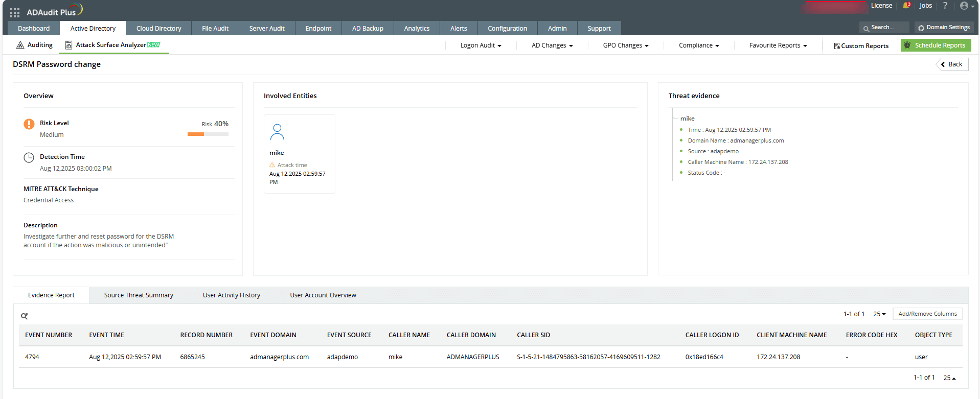This screenshot has height=399, width=980.
Task: Open the Evidence Report table search icon
Action: 24,316
